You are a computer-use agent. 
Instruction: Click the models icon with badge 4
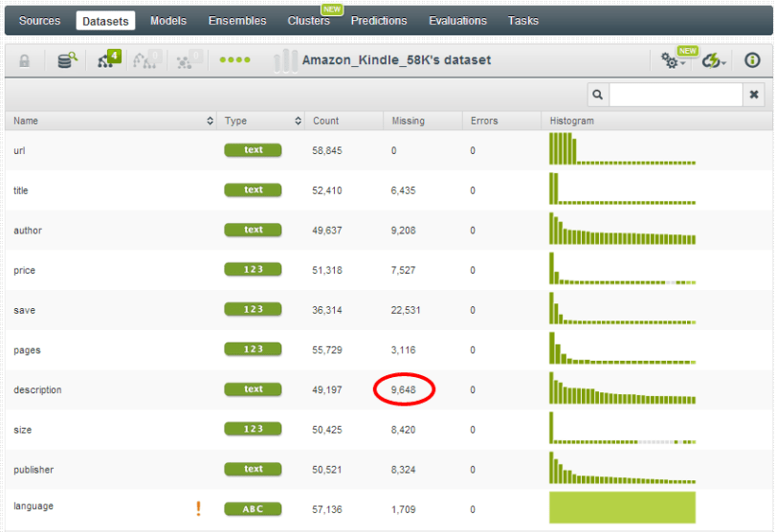coord(108,60)
